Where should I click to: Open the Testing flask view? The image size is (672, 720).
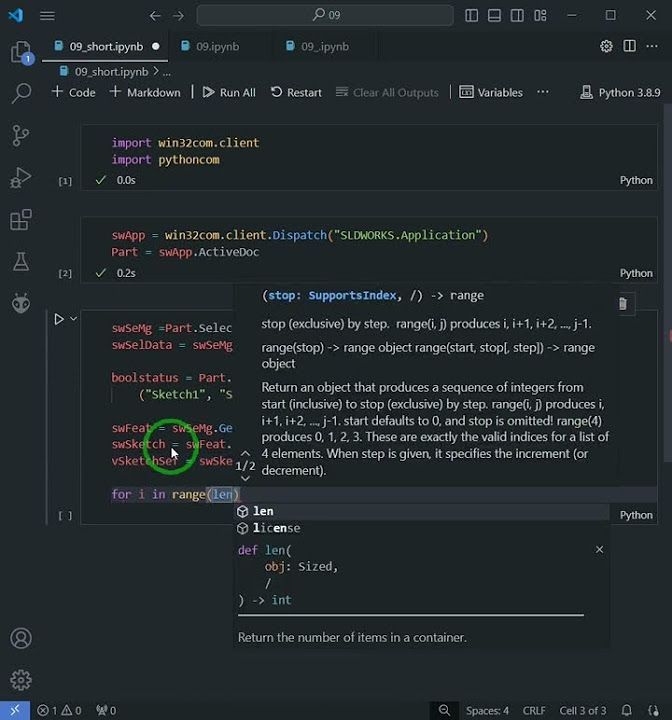coord(21,261)
